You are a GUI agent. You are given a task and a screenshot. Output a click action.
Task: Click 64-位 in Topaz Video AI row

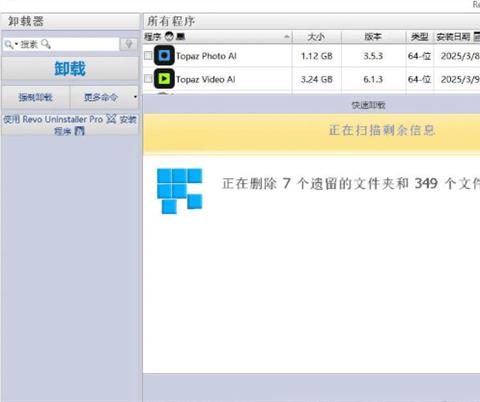(419, 79)
